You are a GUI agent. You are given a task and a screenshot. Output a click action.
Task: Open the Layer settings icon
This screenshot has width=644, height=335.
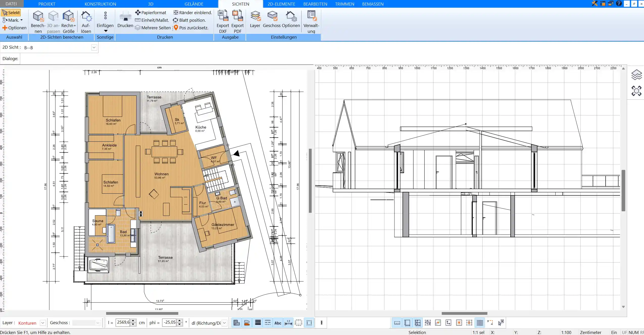coord(255,16)
